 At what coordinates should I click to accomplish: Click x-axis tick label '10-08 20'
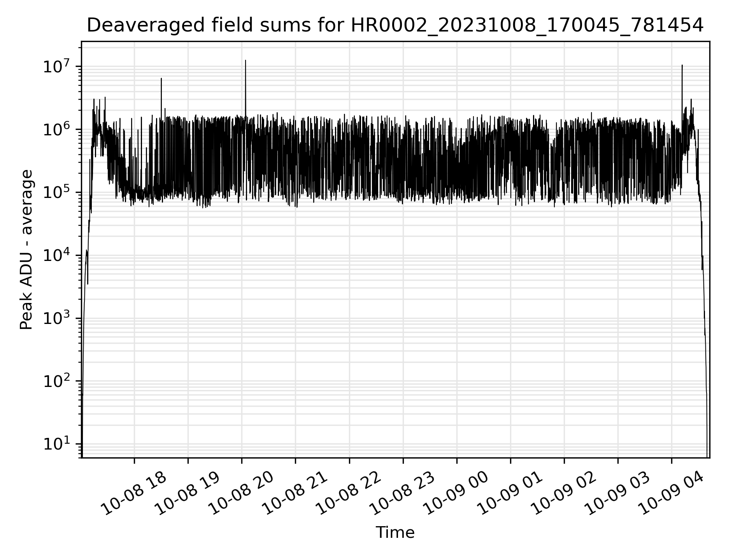pos(241,493)
